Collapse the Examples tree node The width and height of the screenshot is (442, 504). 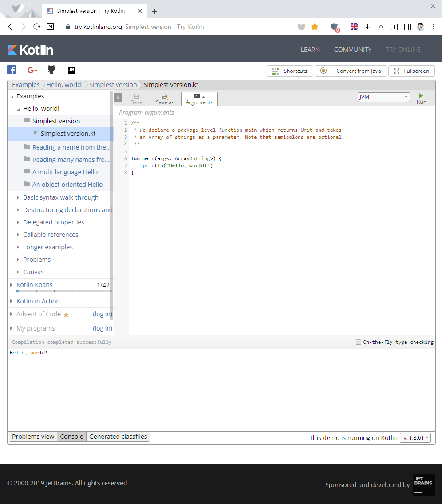tap(12, 97)
